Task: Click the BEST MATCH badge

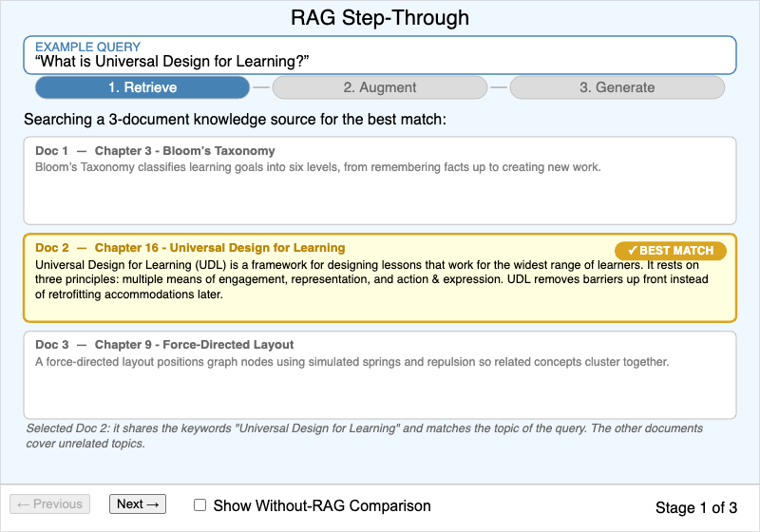Action: click(x=671, y=251)
